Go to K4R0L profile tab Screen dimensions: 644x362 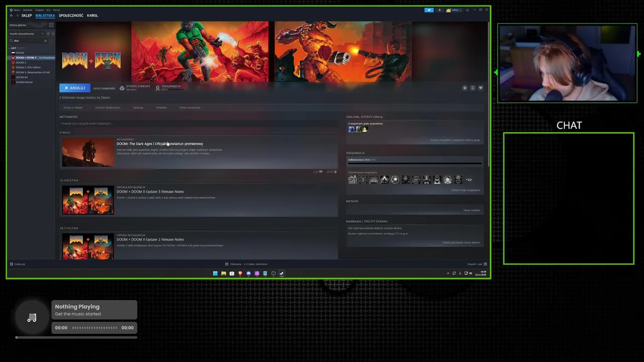pyautogui.click(x=93, y=16)
